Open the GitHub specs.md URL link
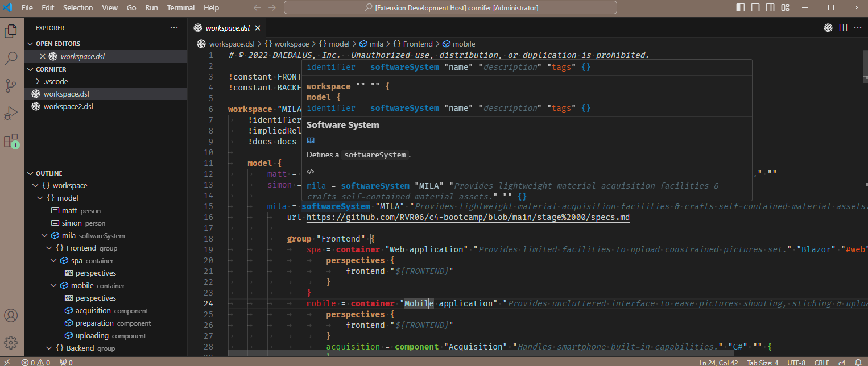868x366 pixels. tap(468, 217)
